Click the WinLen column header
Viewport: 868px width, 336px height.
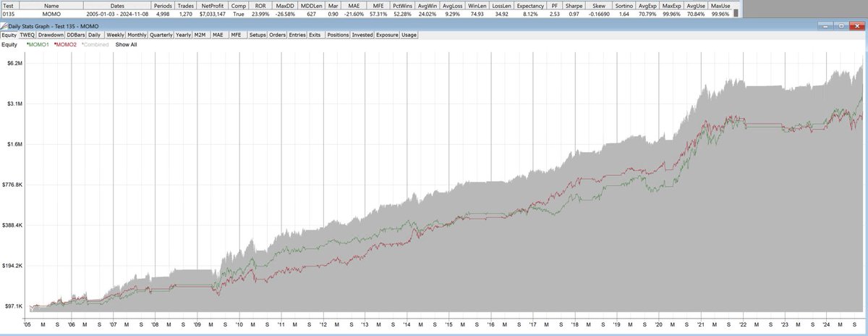pos(478,6)
